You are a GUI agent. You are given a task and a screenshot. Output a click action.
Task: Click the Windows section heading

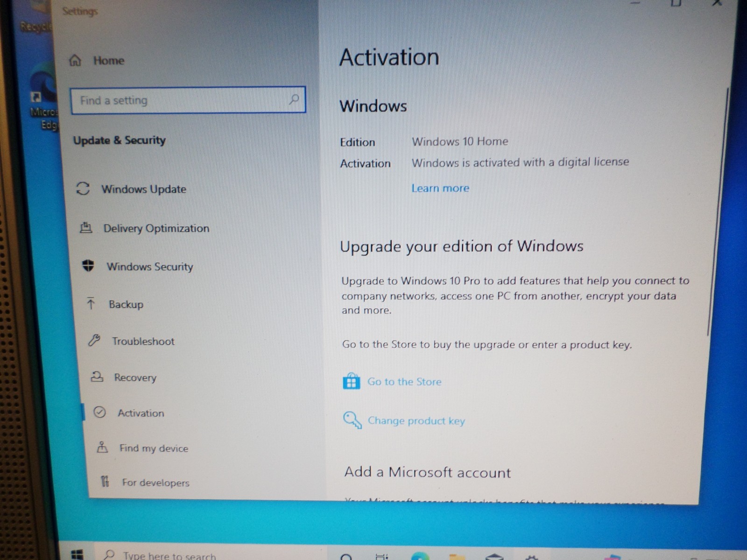(x=373, y=106)
